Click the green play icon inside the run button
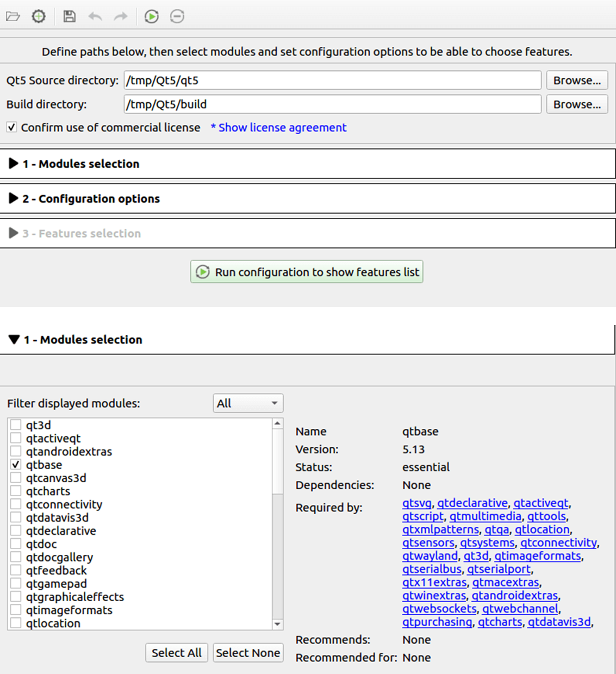The image size is (616, 674). [202, 272]
